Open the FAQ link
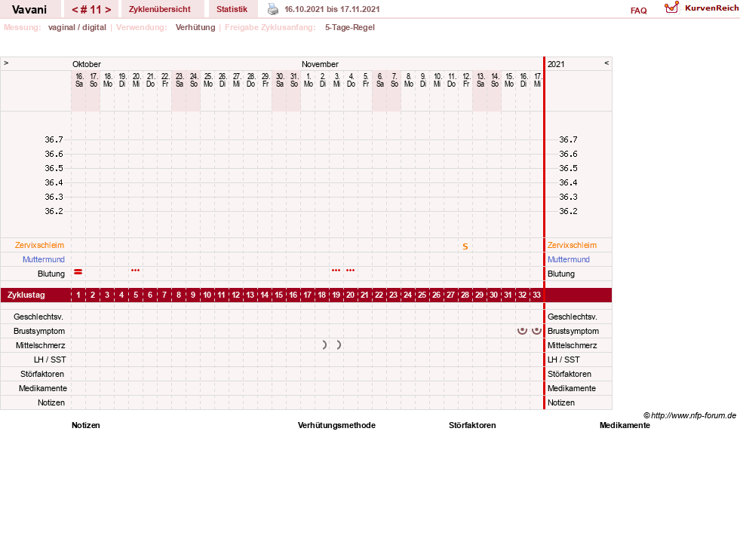Image resolution: width=740 pixels, height=560 pixels. pos(638,11)
